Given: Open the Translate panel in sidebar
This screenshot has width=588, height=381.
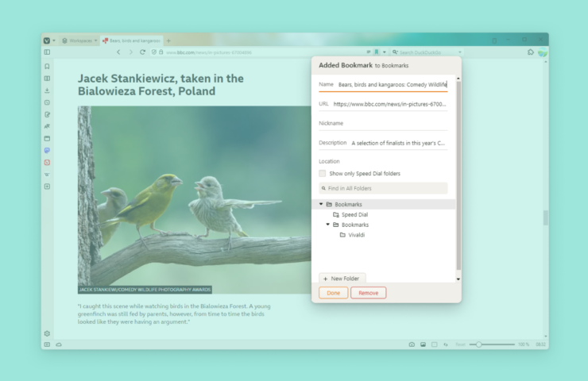Looking at the screenshot, I should [x=47, y=126].
